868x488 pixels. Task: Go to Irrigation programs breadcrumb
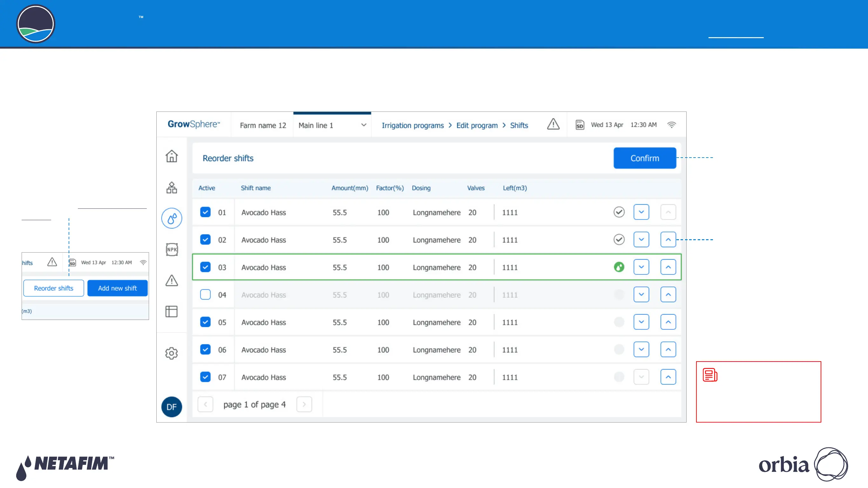[x=412, y=125]
